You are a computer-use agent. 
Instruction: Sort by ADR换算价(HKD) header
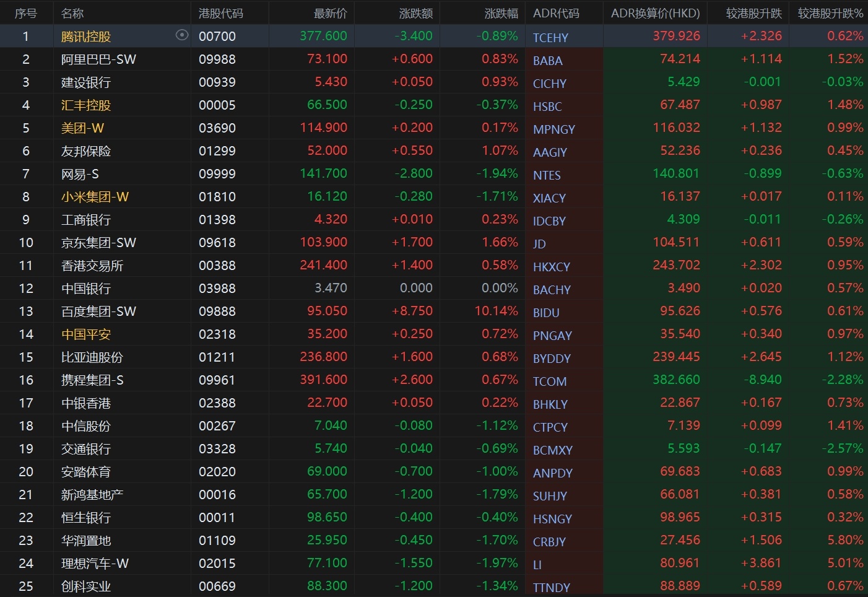click(655, 13)
